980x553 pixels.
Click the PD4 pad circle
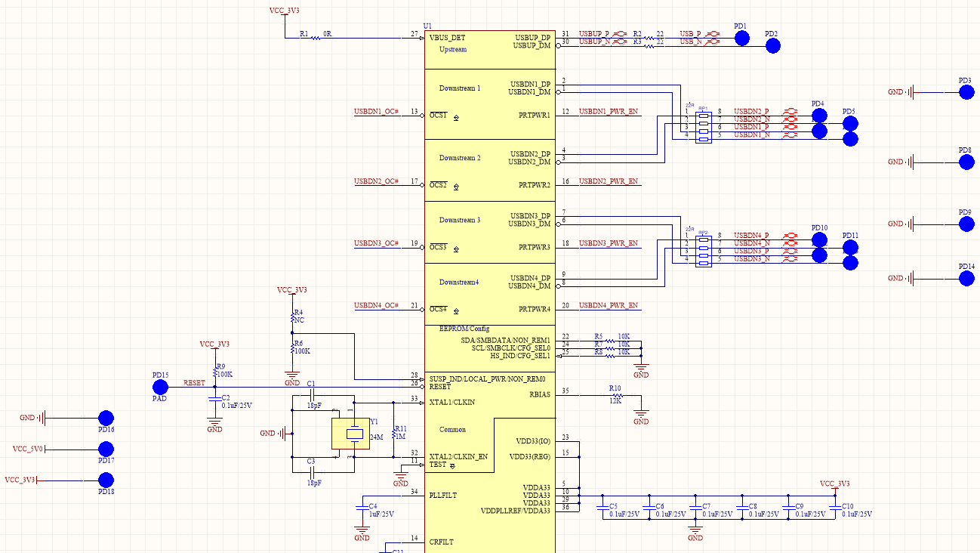pos(819,116)
